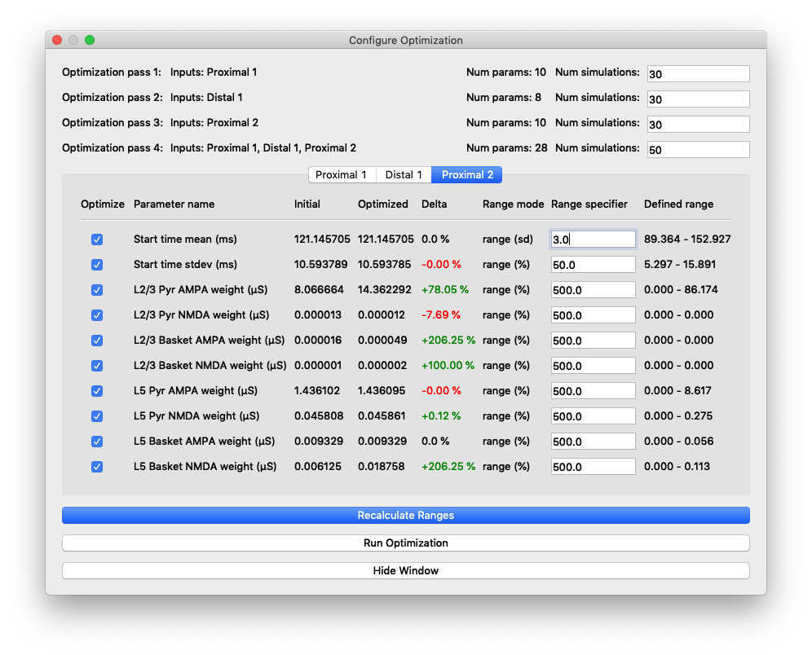
Task: Click optimized value 14.362292
Action: point(384,290)
